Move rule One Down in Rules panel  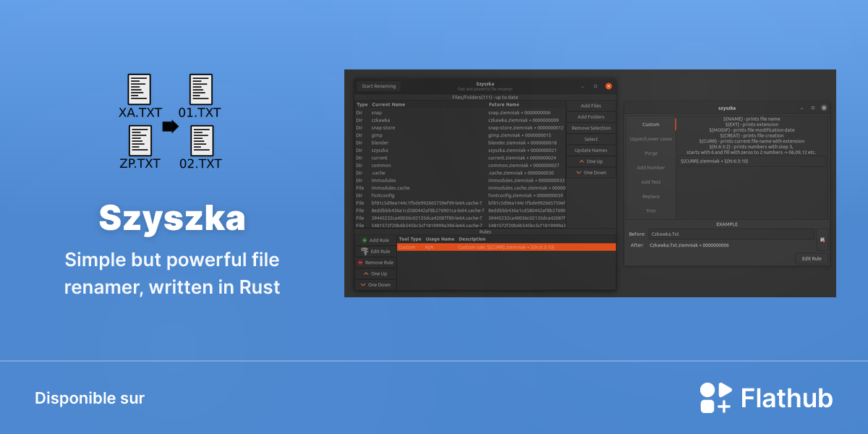375,285
